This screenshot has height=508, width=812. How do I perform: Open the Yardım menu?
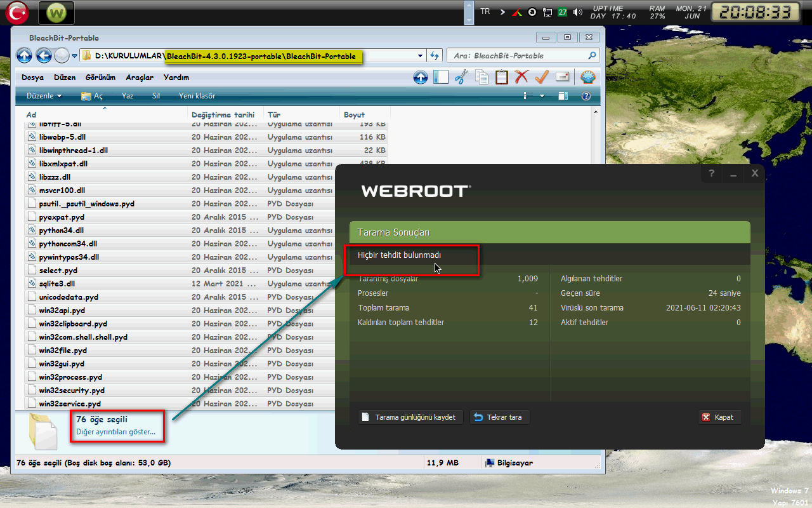tap(176, 77)
